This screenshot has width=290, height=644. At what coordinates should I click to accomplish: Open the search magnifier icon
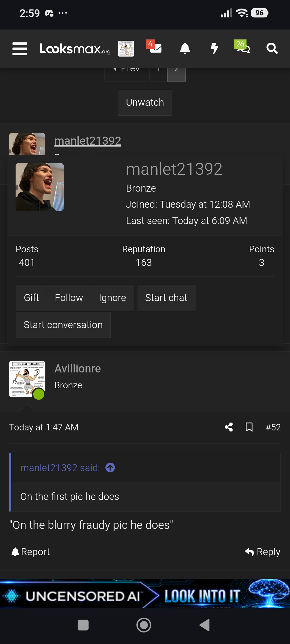[x=272, y=49]
